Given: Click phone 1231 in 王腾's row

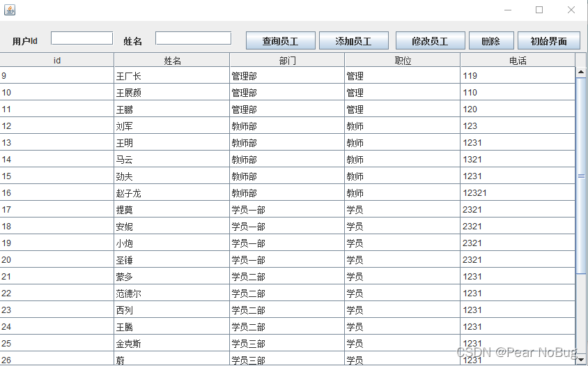Looking at the screenshot, I should click(518, 326).
